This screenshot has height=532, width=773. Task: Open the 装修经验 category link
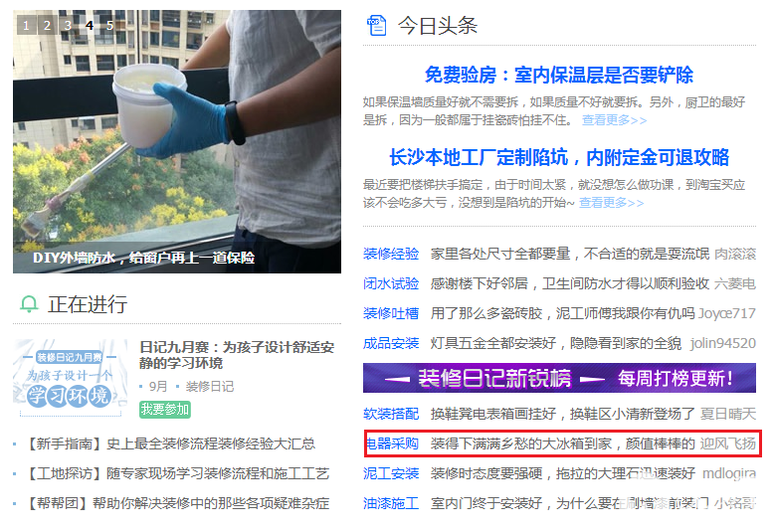(x=391, y=254)
